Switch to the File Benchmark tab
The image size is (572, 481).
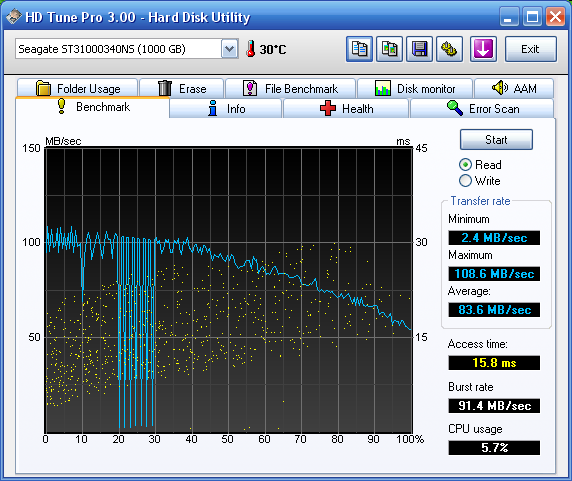pos(290,88)
